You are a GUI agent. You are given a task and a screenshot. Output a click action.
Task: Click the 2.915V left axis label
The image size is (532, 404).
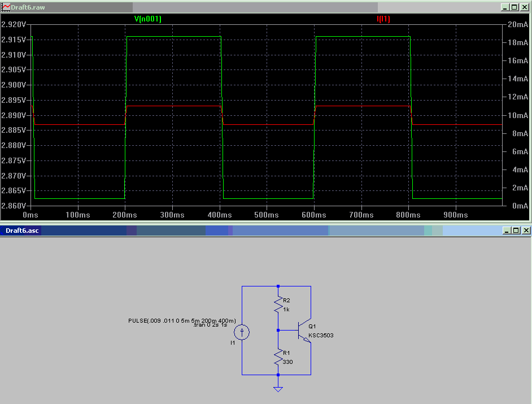(x=14, y=40)
